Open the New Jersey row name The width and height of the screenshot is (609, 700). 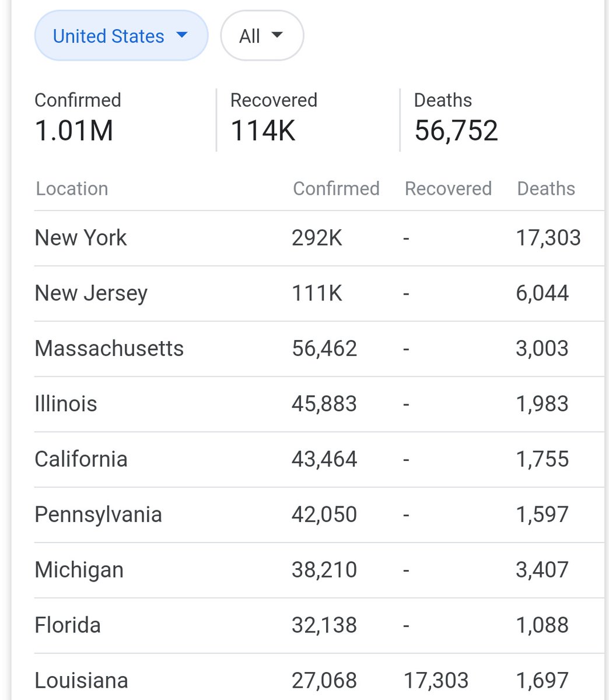pos(91,293)
